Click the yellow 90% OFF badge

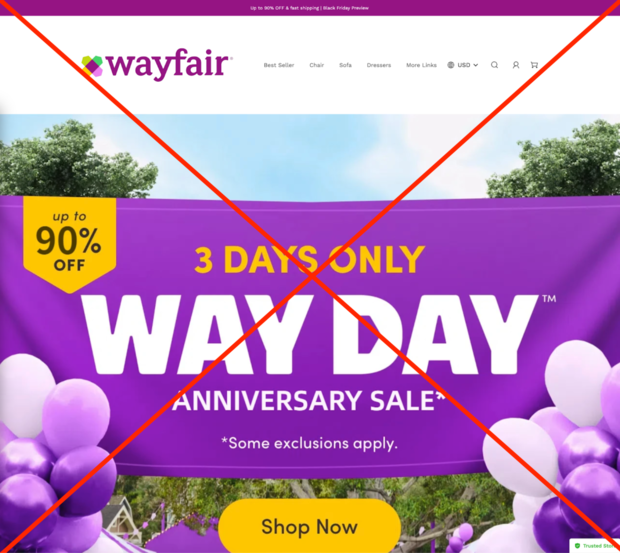pyautogui.click(x=70, y=244)
